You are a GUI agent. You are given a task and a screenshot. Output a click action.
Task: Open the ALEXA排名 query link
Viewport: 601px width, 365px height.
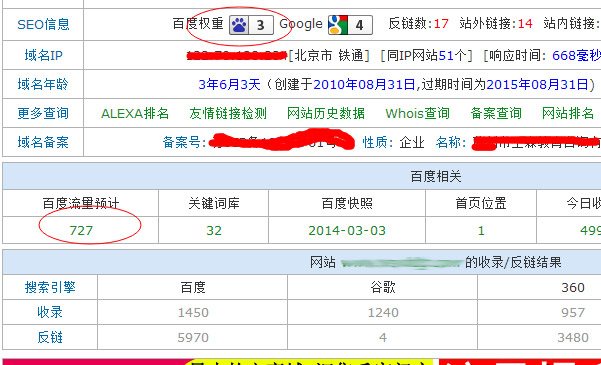coord(135,113)
